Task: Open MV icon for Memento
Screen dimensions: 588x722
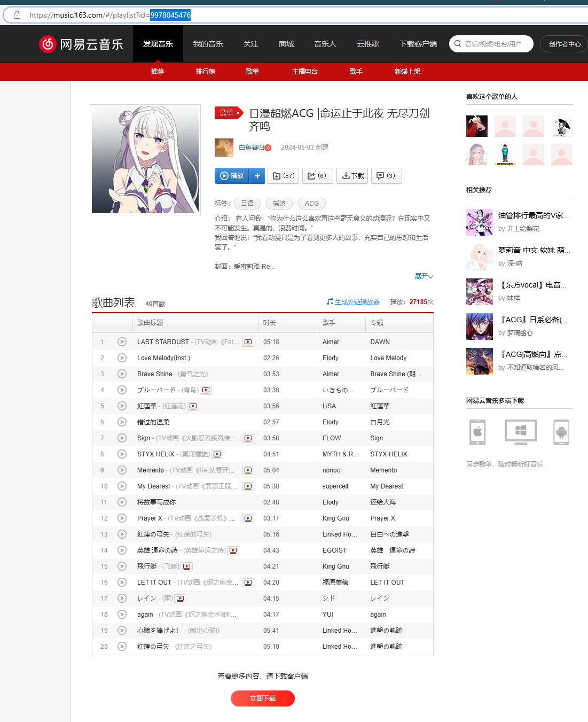Action: [248, 470]
